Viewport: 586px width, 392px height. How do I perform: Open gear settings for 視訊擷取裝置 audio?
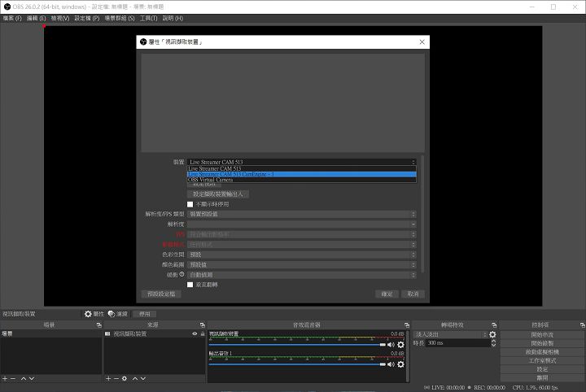(x=400, y=345)
